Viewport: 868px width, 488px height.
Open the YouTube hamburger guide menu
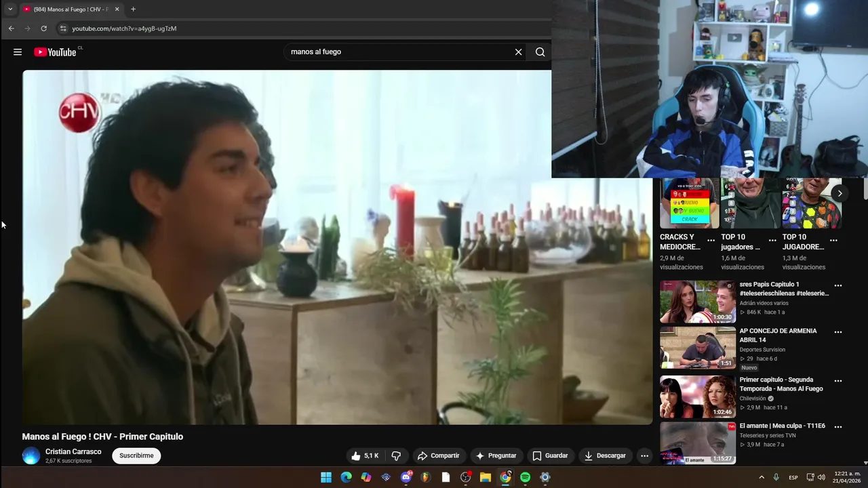18,52
